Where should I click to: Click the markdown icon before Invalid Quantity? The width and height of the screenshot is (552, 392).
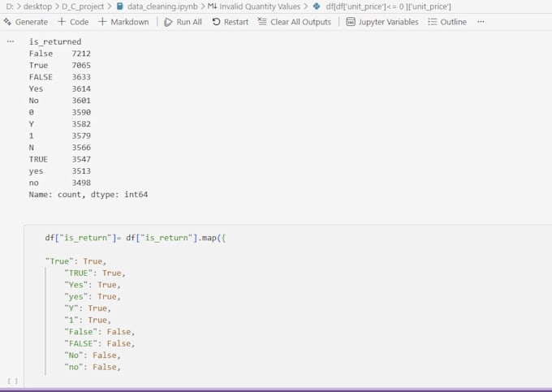point(212,6)
